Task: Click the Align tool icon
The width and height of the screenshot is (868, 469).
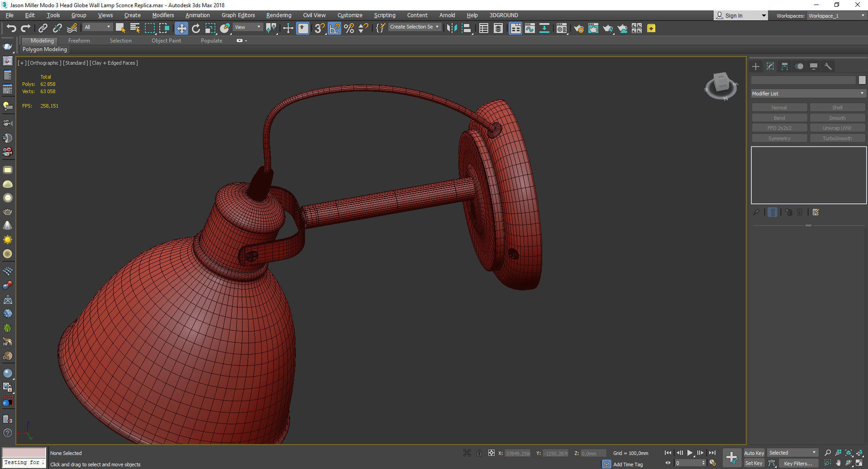Action: tap(467, 28)
